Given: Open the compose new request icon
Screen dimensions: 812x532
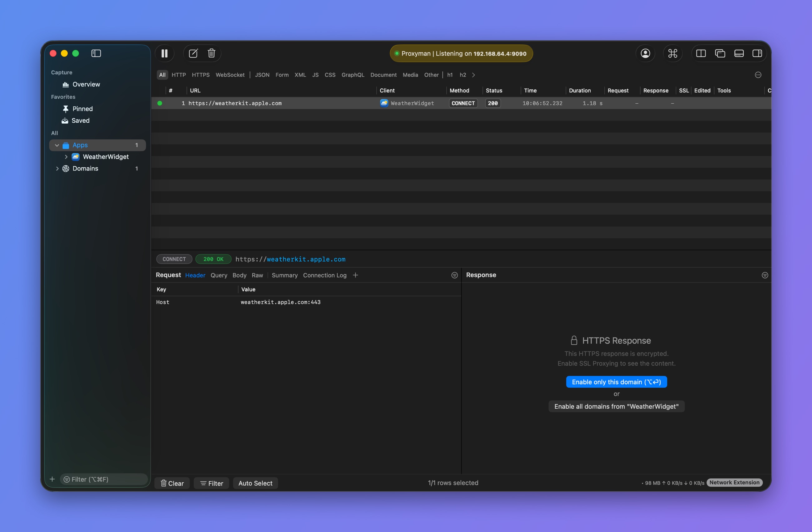Looking at the screenshot, I should [193, 53].
